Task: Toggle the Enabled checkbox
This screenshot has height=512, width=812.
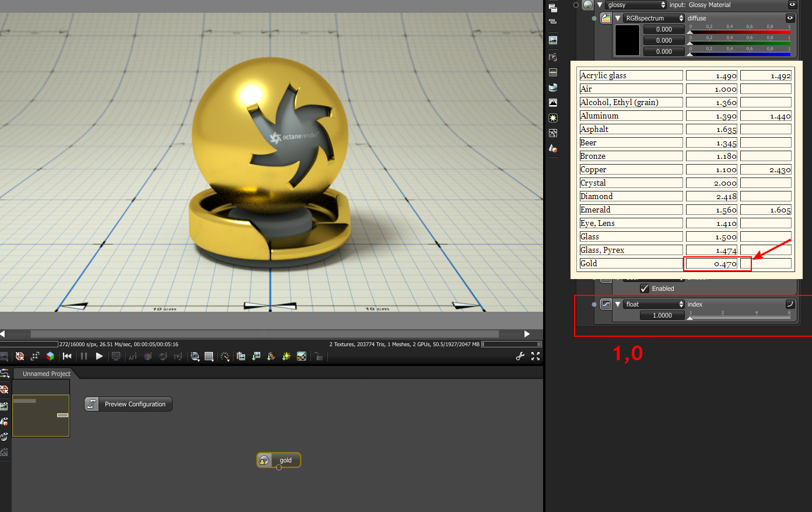Action: coord(645,288)
